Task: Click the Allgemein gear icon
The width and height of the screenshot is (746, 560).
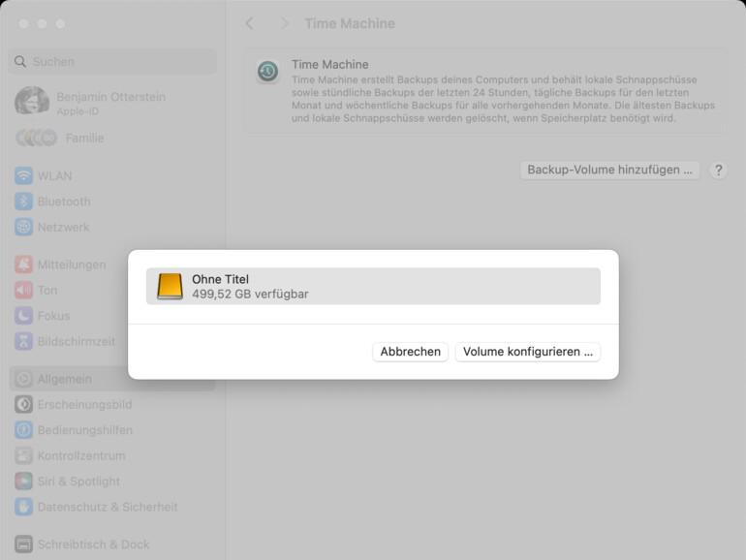Action: coord(23,379)
